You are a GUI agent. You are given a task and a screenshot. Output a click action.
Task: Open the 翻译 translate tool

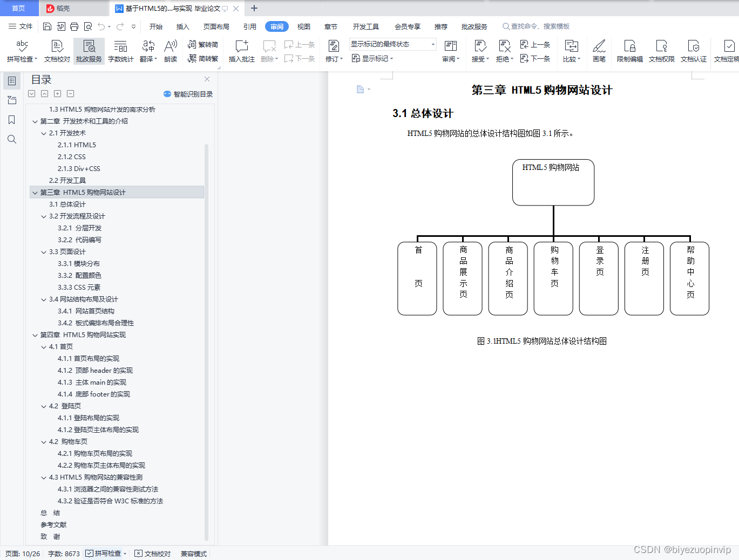coord(148,51)
